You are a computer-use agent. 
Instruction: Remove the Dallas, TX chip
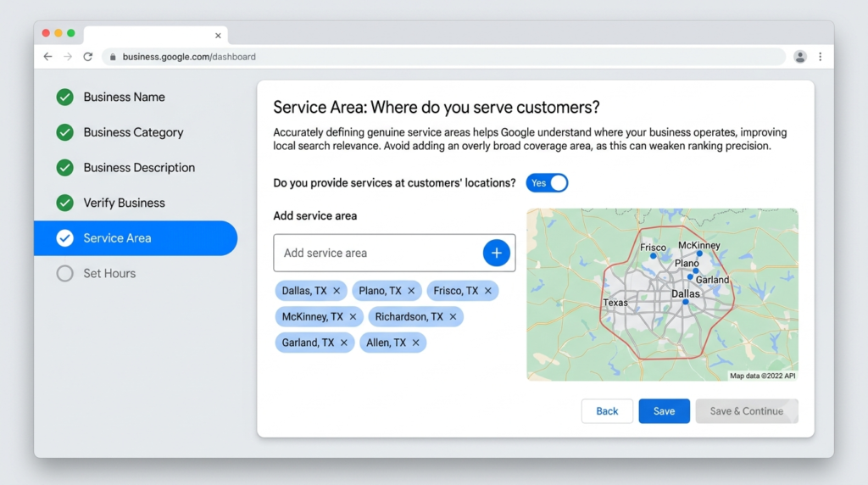pyautogui.click(x=337, y=291)
